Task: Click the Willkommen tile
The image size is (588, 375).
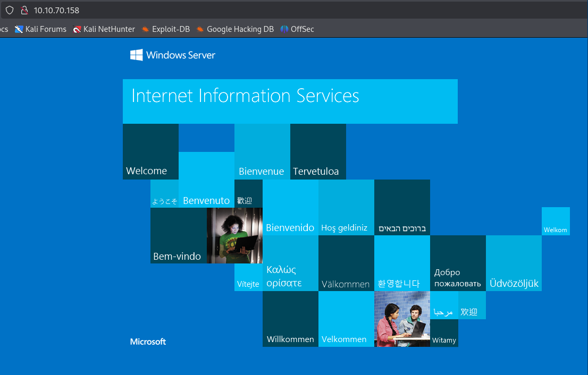Action: click(x=290, y=319)
